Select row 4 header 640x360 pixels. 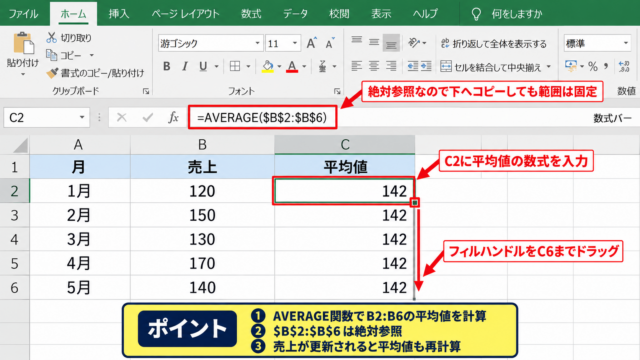[15, 239]
